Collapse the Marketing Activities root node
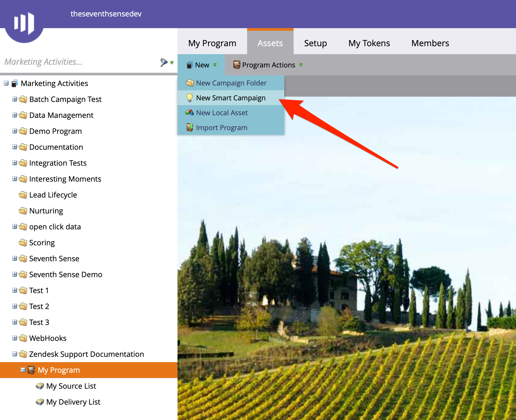516x420 pixels. coord(6,83)
